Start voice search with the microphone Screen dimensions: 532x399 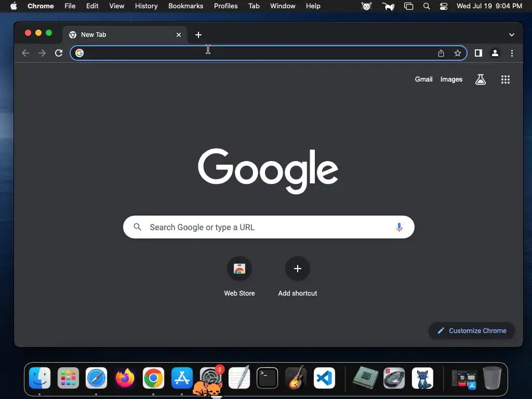point(399,227)
